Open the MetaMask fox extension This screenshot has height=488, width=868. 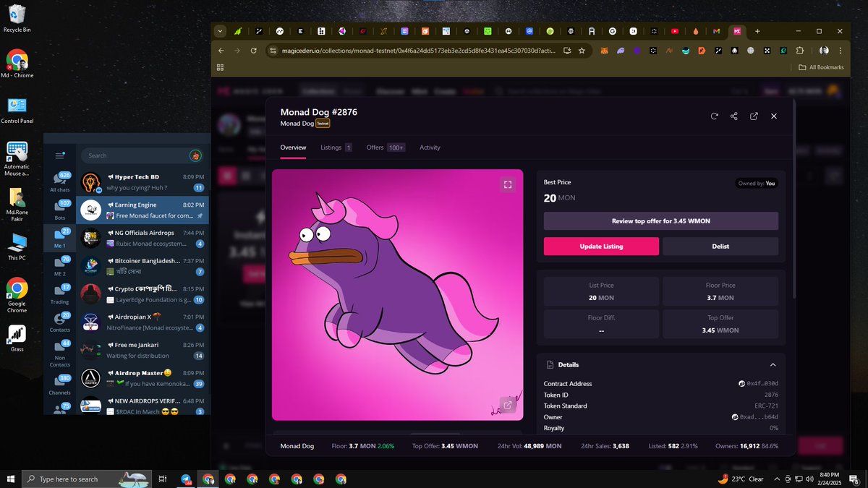(605, 51)
